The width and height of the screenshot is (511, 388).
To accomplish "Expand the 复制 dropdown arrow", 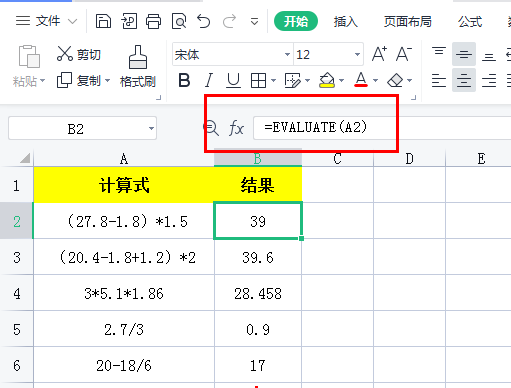I will (107, 80).
